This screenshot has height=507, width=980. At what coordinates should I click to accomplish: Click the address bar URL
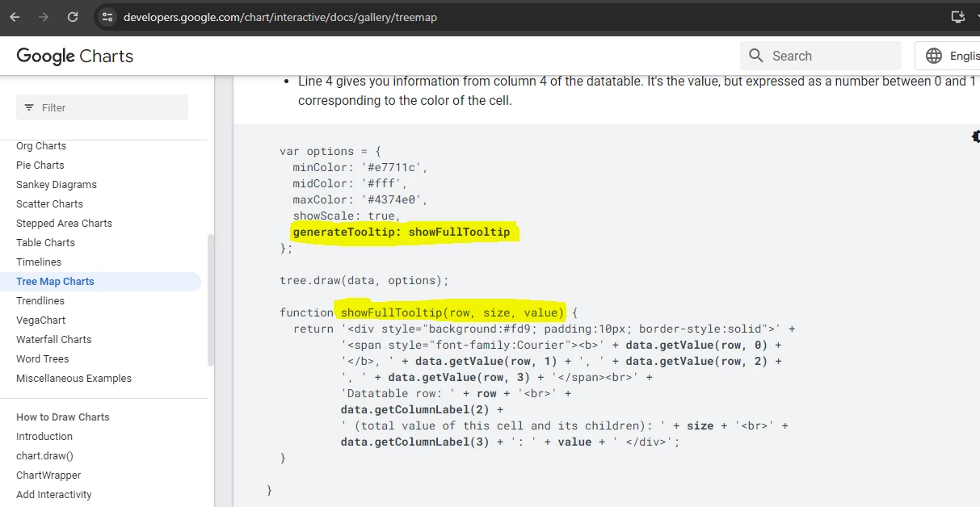coord(280,17)
